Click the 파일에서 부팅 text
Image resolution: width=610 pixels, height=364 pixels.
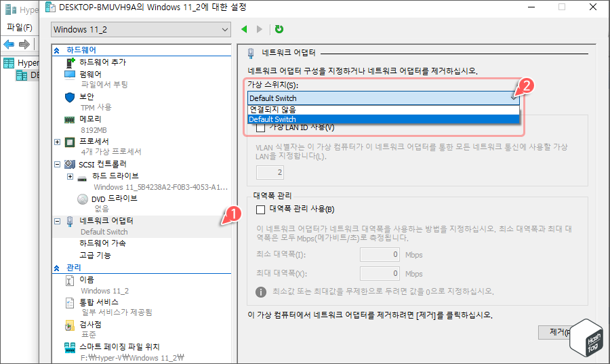104,84
